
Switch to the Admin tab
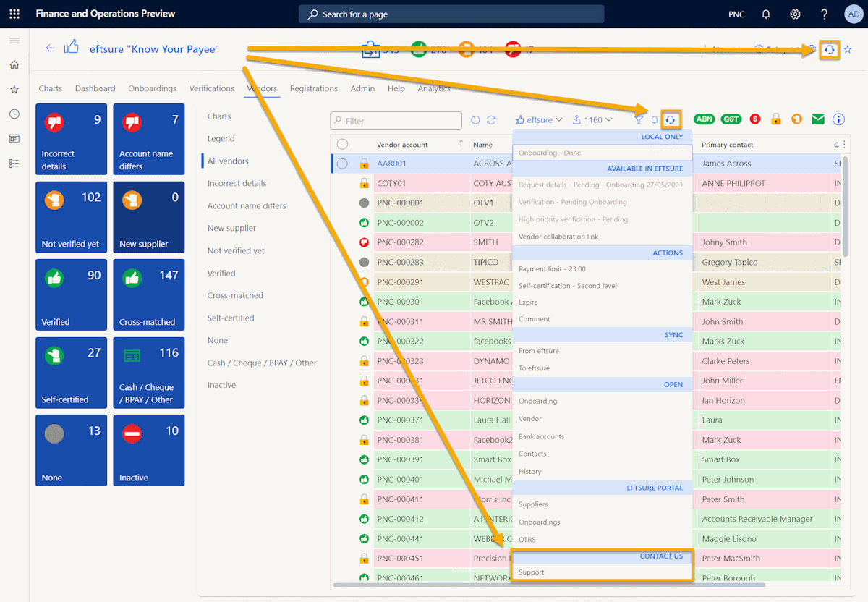click(x=362, y=88)
